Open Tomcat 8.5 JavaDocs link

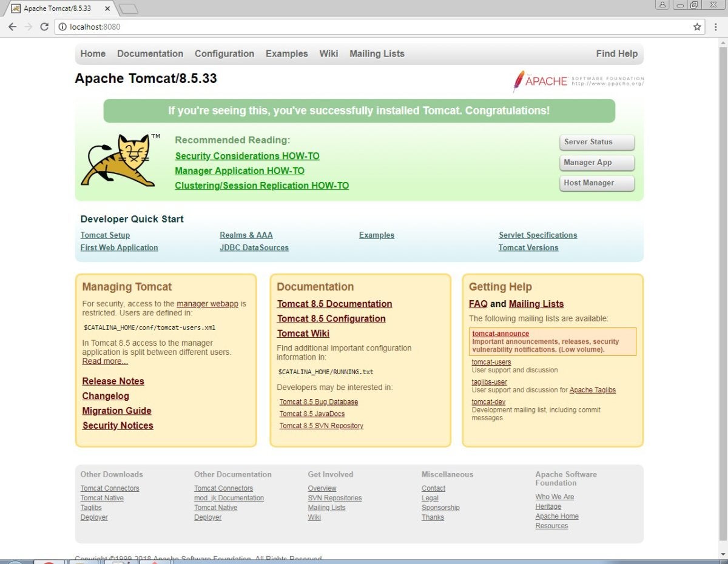[312, 414]
